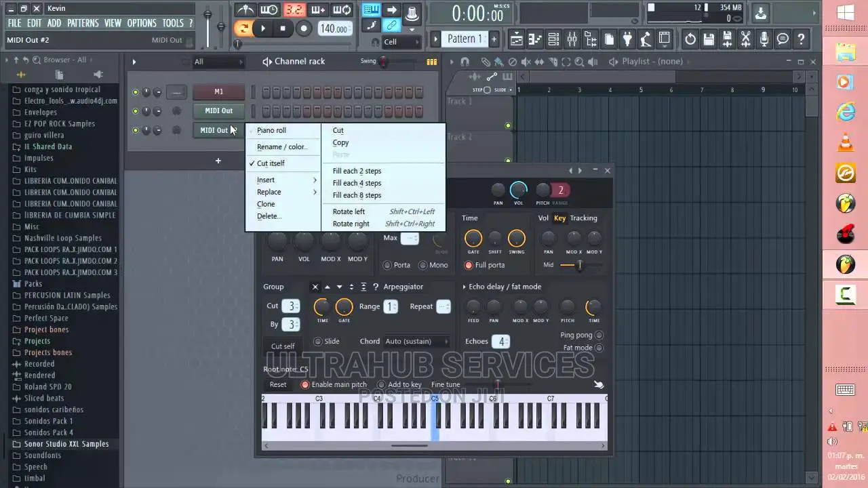Screen dimensions: 868x488
Task: Toggle Enable main pitch
Action: coord(305,385)
